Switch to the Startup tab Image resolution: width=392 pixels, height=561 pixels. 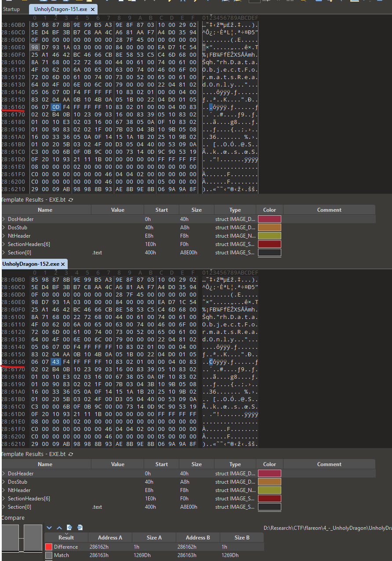click(11, 9)
